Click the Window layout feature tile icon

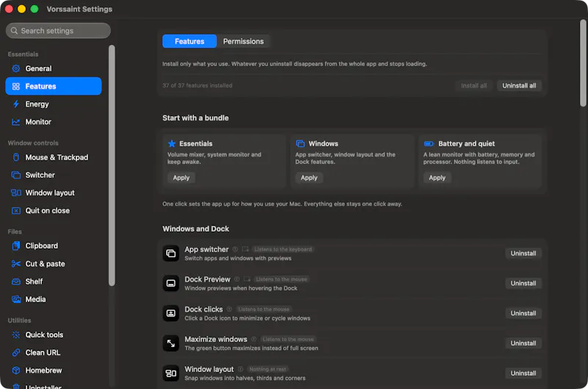pos(171,374)
